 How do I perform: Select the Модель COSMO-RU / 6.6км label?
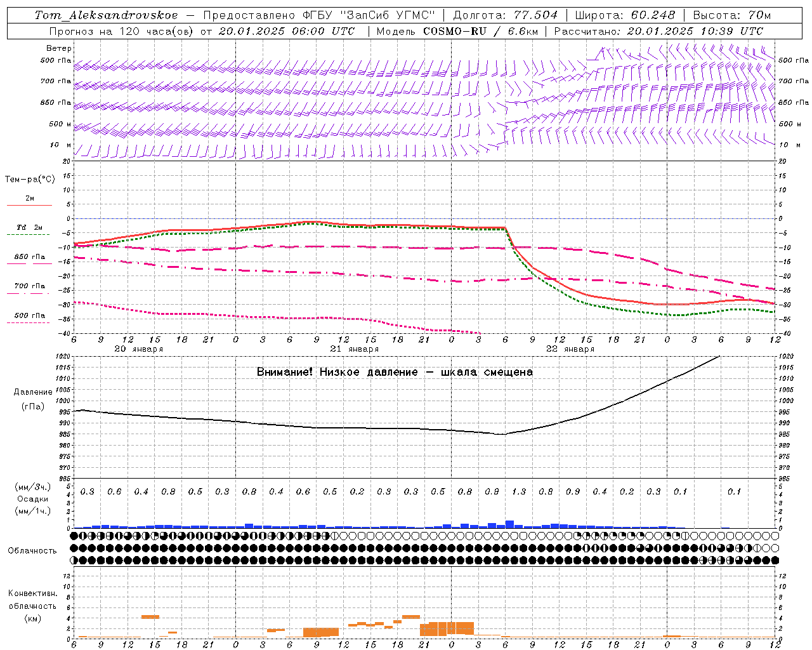[x=457, y=31]
